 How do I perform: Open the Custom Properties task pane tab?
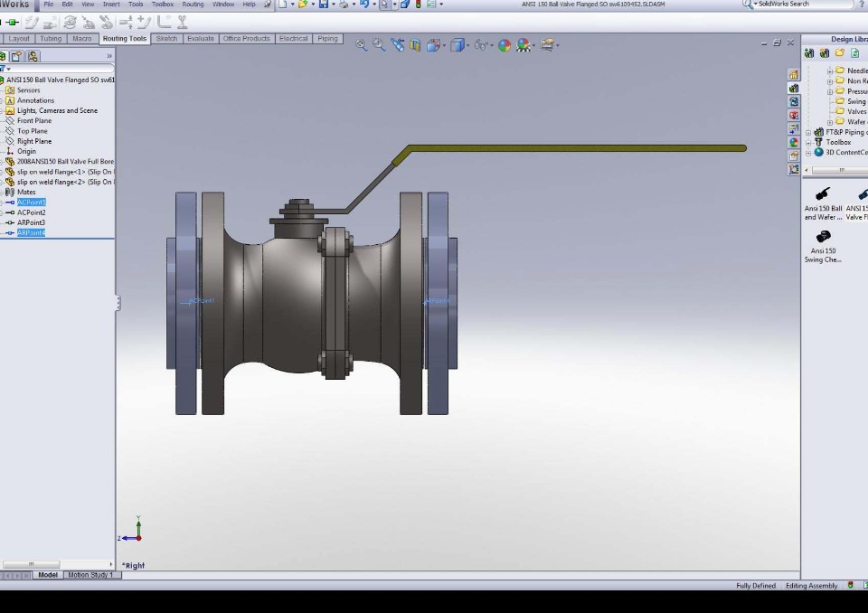click(794, 156)
